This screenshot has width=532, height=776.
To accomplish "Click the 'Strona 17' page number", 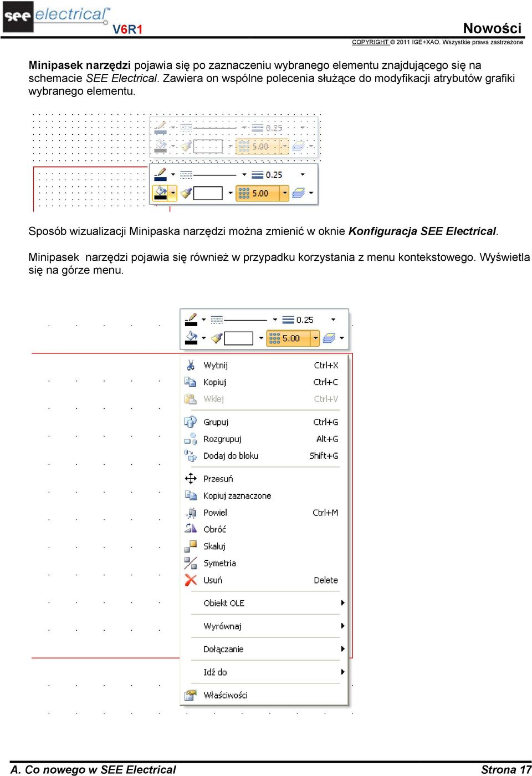I will pyautogui.click(x=506, y=769).
